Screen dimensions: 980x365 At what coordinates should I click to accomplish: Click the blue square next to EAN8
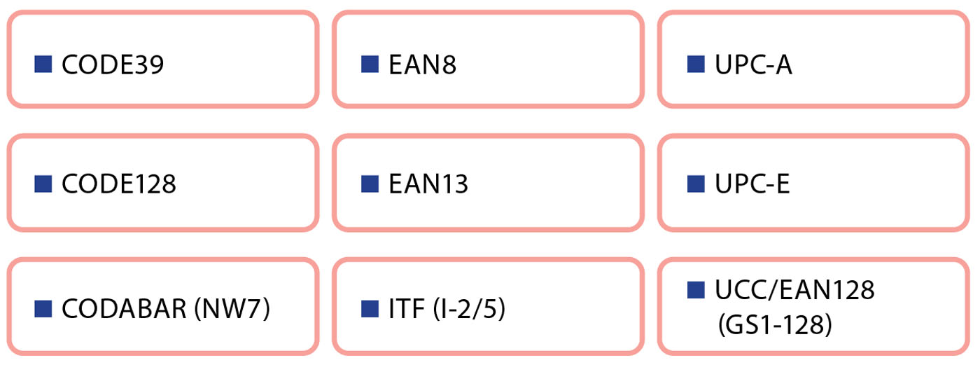[x=370, y=64]
